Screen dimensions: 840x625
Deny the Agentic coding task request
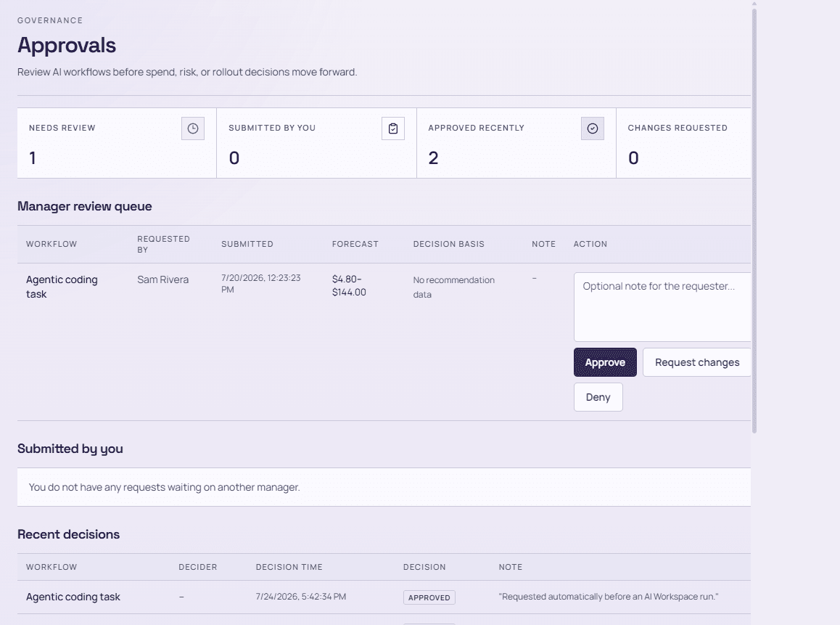pos(598,397)
